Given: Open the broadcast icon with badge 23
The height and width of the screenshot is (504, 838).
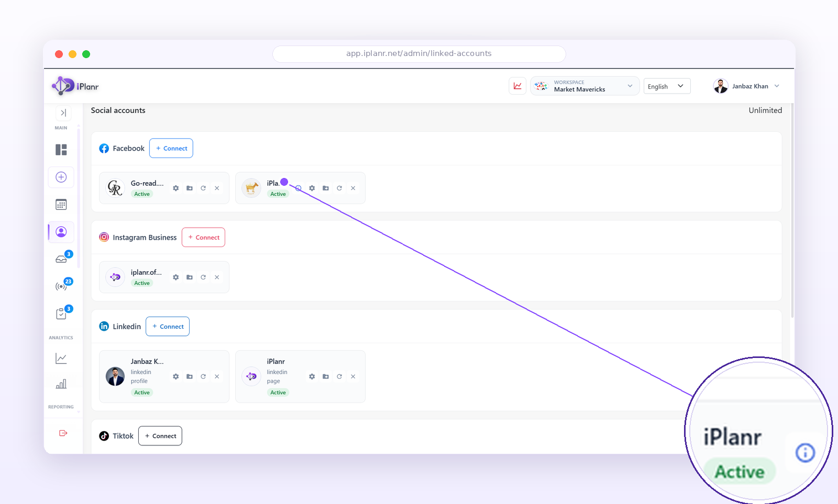Looking at the screenshot, I should point(61,286).
